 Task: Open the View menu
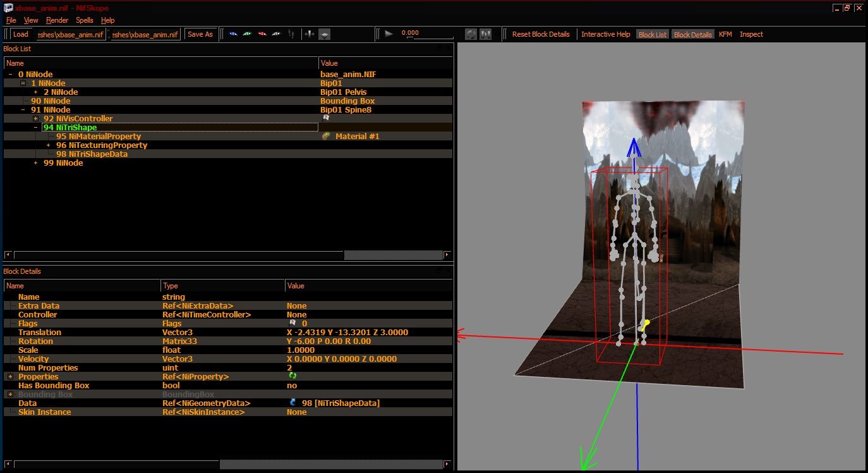(x=31, y=20)
